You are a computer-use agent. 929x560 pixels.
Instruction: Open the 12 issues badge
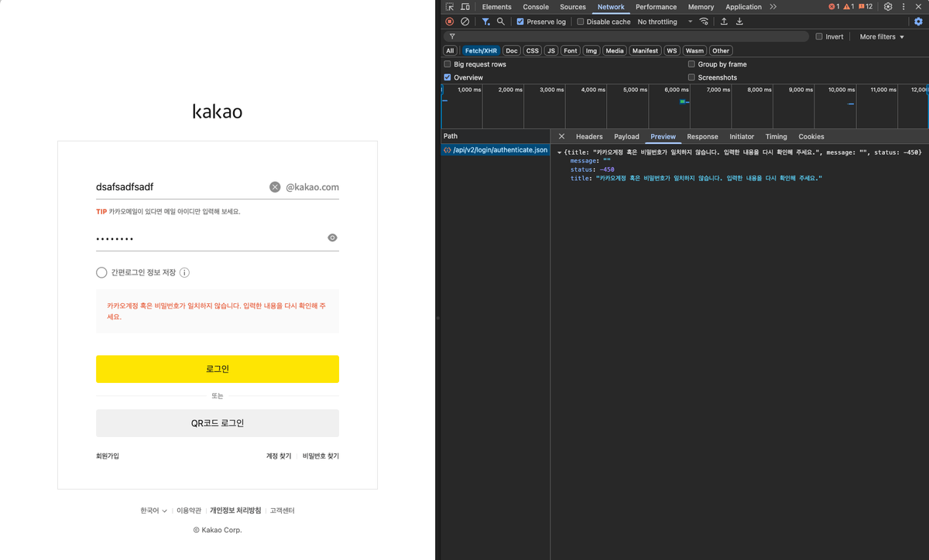coord(866,7)
